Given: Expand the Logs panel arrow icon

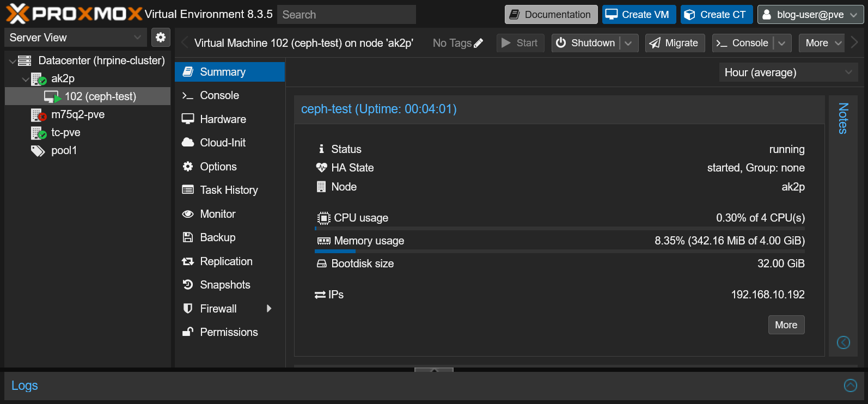Looking at the screenshot, I should pyautogui.click(x=851, y=385).
